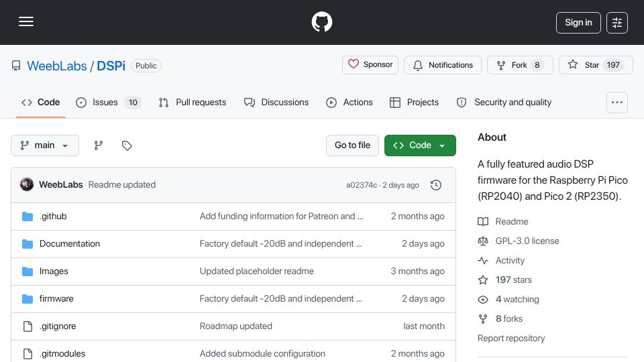Image resolution: width=644 pixels, height=362 pixels.
Task: Open the Projects tab
Action: coord(415,102)
